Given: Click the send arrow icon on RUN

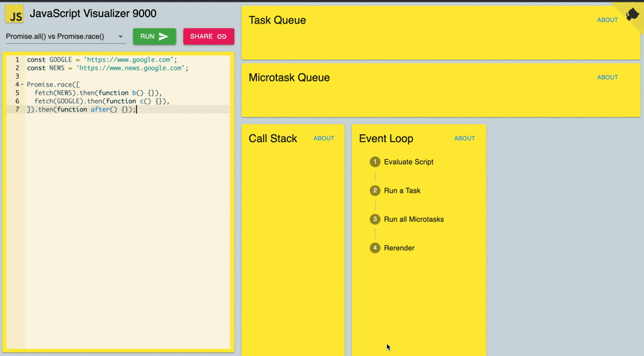Looking at the screenshot, I should point(164,36).
